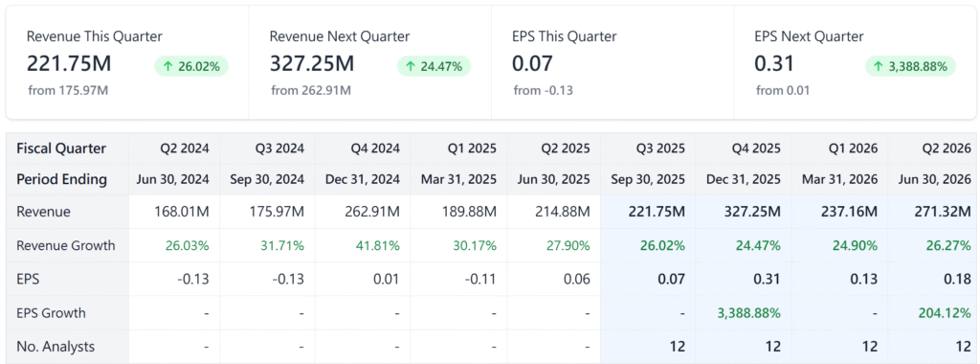The image size is (980, 364).
Task: Click the 41.81% revenue growth value
Action: [376, 245]
